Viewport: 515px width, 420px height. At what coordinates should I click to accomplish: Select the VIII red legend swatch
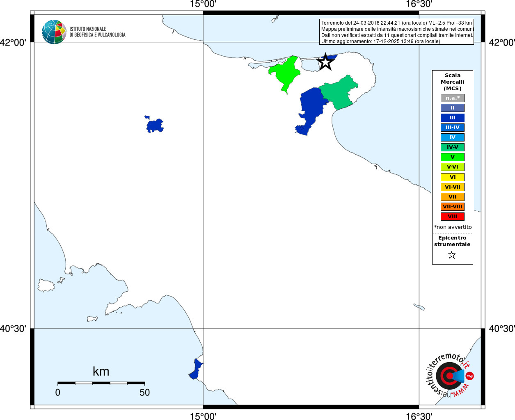(453, 217)
